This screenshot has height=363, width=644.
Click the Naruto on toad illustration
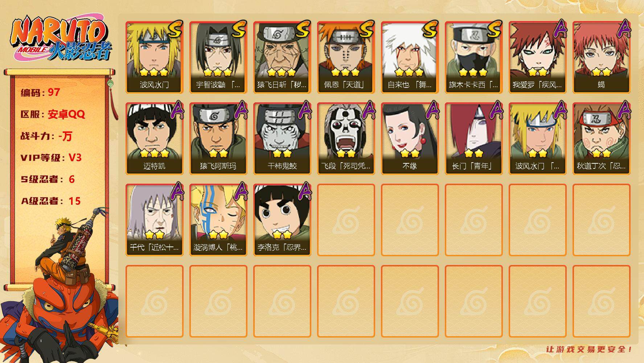coord(60,287)
